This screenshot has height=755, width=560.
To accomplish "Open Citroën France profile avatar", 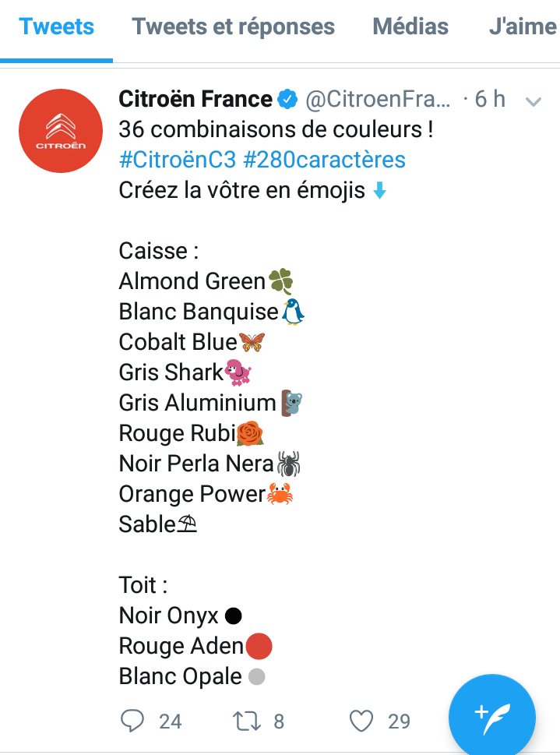I will [61, 130].
